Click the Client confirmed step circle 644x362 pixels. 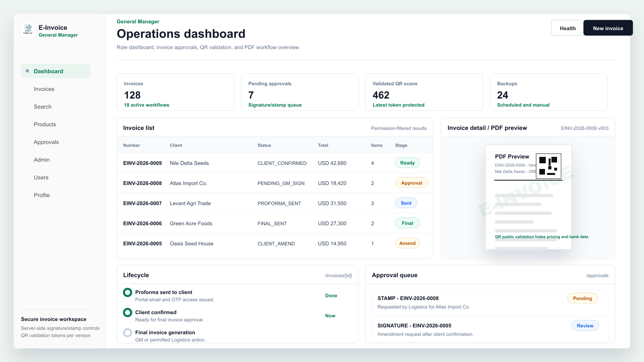coord(128,313)
